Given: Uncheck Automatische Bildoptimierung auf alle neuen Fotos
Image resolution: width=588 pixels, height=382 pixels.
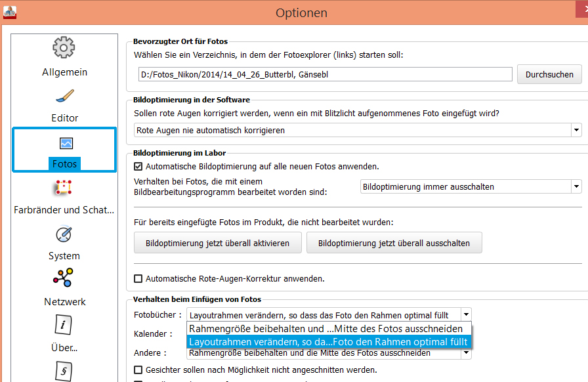Looking at the screenshot, I should pos(138,167).
